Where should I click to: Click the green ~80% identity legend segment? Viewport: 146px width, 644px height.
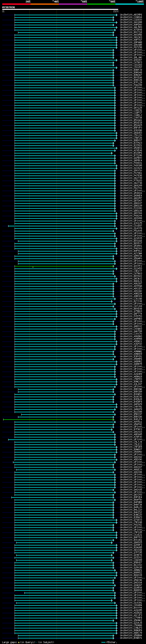(101, 4)
